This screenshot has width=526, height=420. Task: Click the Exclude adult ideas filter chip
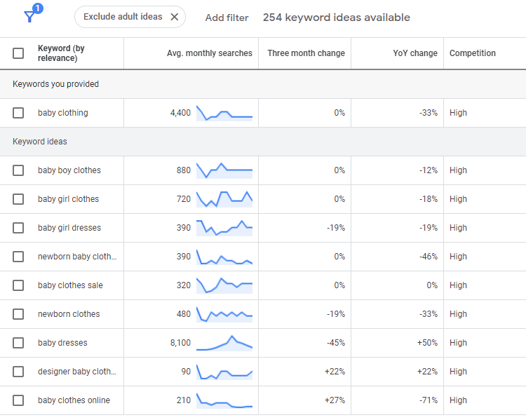(122, 17)
